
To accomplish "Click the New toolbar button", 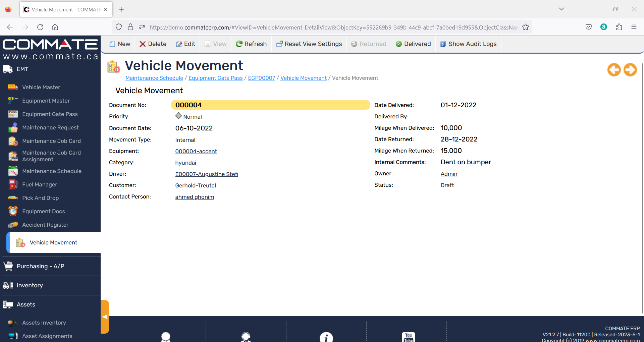I will click(120, 44).
